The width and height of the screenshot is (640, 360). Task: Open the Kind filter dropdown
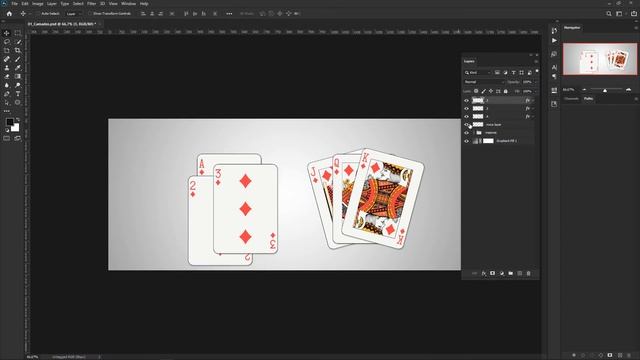coord(478,73)
